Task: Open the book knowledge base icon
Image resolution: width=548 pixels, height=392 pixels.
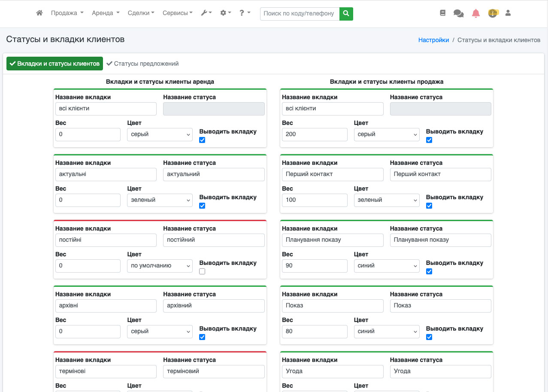Action: click(443, 13)
